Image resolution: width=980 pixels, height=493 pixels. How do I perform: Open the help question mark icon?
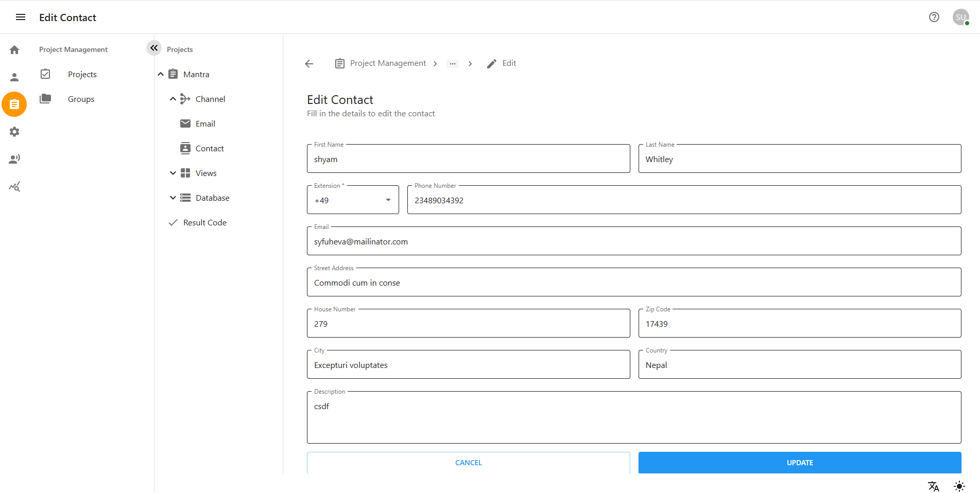pyautogui.click(x=934, y=17)
